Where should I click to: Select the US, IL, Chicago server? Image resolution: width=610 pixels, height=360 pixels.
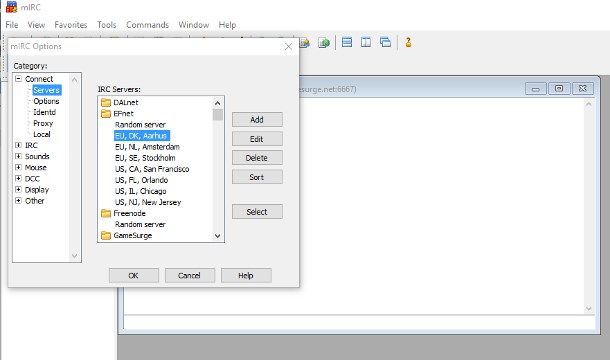(140, 191)
